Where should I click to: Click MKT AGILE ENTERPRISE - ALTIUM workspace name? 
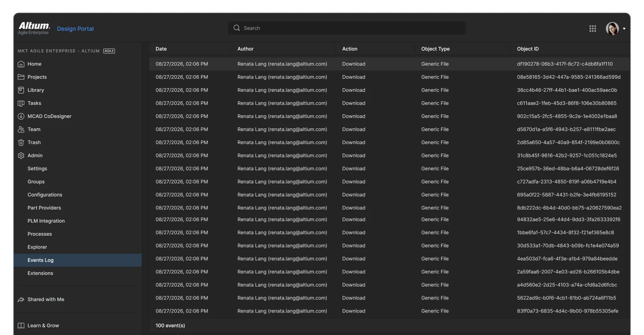click(59, 51)
